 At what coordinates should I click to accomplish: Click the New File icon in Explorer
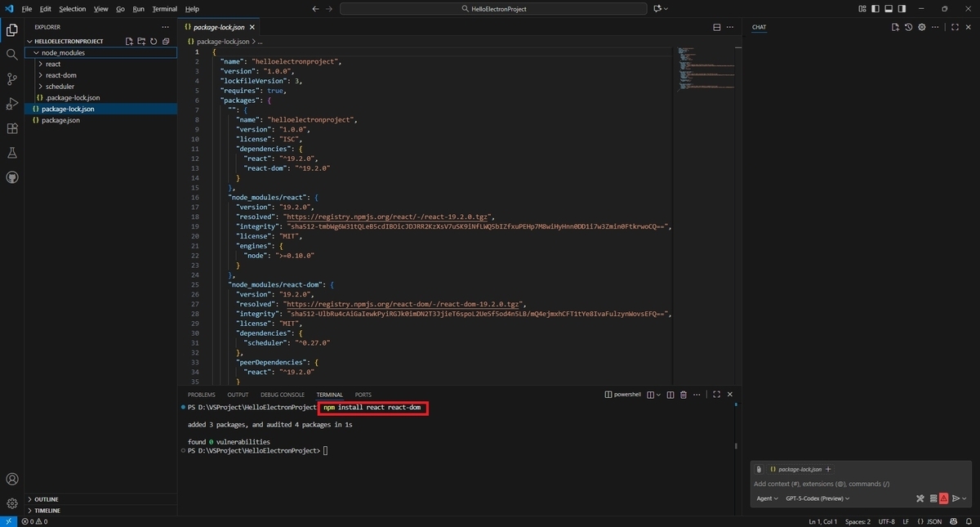130,41
